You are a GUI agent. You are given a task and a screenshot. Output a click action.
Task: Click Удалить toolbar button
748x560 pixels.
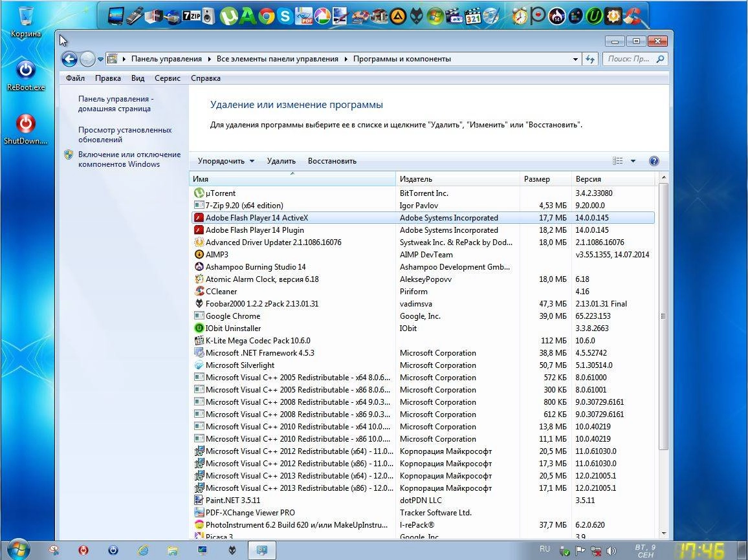click(281, 161)
